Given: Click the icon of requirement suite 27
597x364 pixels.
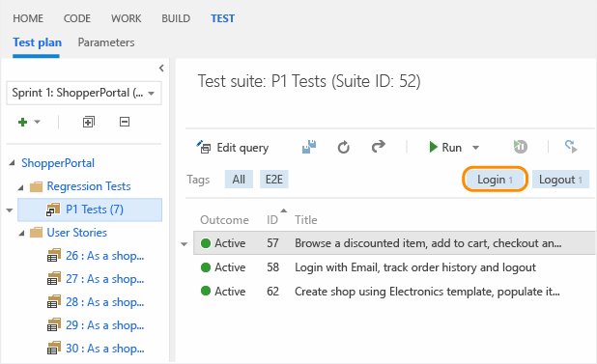Looking at the screenshot, I should pos(54,278).
